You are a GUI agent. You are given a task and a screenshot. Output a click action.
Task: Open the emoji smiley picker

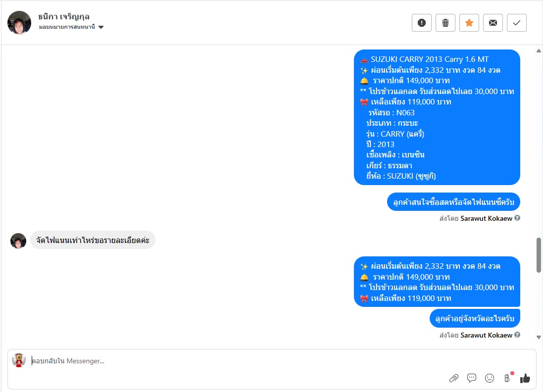pyautogui.click(x=490, y=378)
